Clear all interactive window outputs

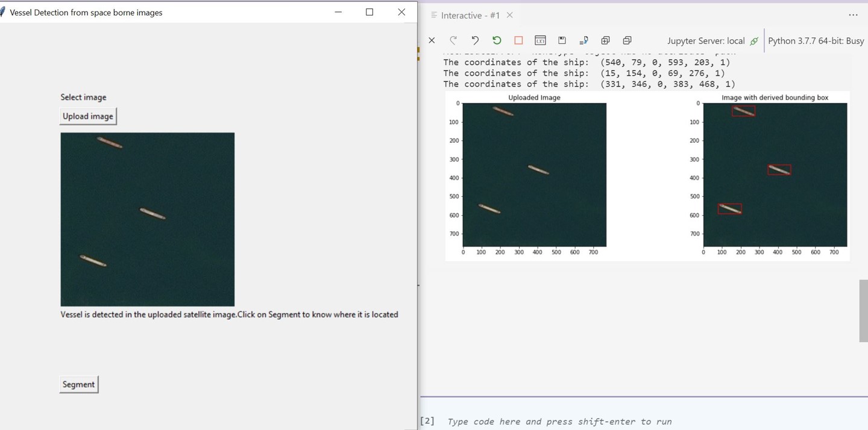click(432, 40)
